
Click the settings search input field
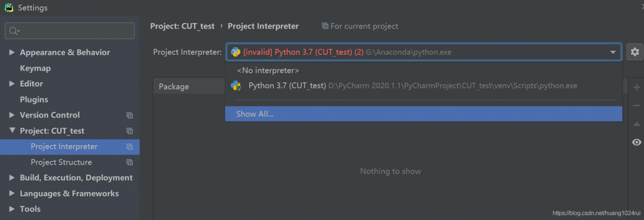click(69, 31)
